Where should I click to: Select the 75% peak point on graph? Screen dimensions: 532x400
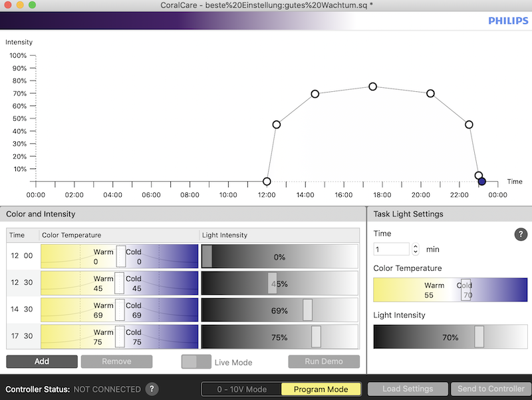[373, 87]
